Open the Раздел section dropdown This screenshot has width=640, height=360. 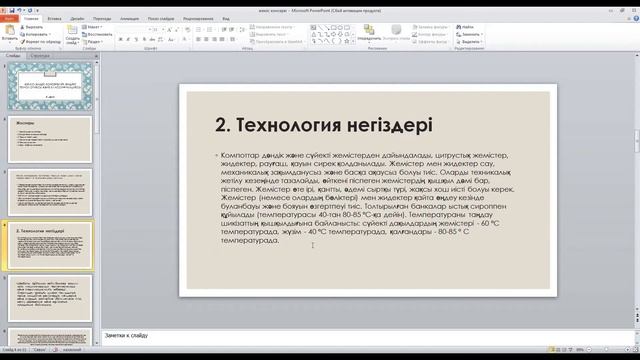[x=93, y=42]
